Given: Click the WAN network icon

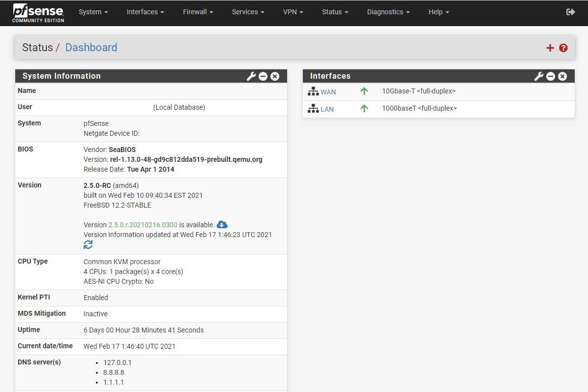Looking at the screenshot, I should point(313,91).
